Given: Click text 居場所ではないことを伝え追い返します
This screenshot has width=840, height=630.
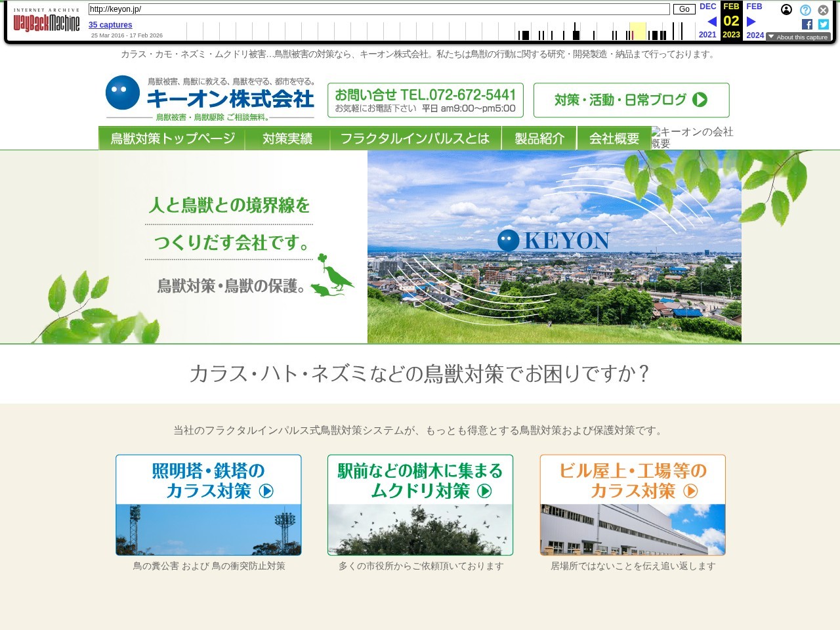Looking at the screenshot, I should pos(633,566).
